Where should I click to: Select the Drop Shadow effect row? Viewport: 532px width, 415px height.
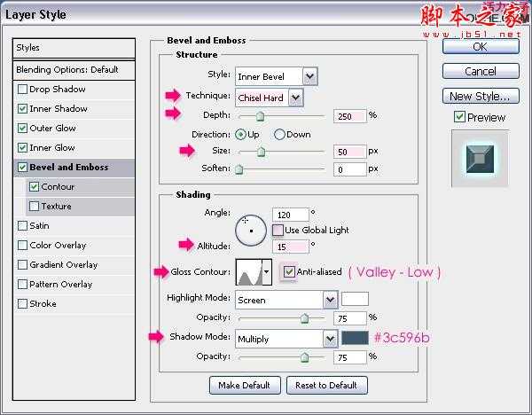74,90
